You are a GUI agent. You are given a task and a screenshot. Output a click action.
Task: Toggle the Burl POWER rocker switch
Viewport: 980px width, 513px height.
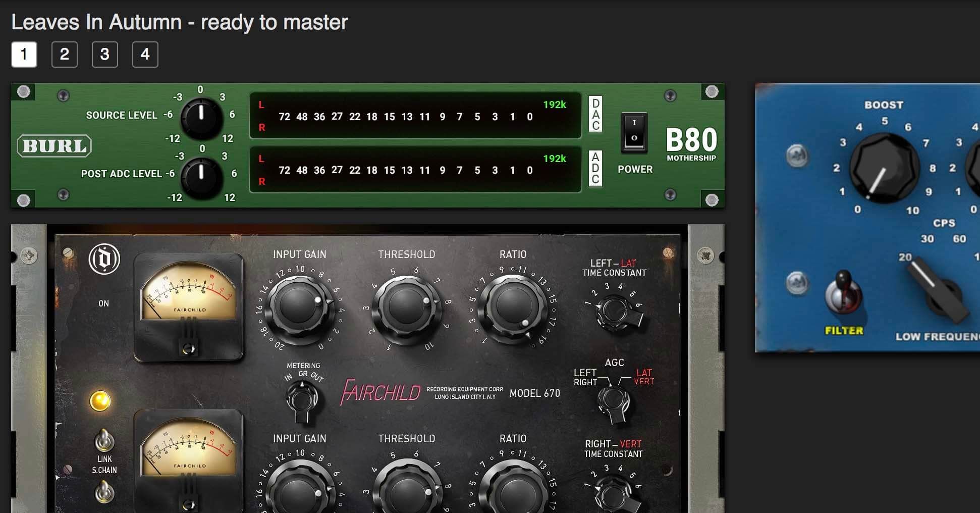tap(634, 131)
